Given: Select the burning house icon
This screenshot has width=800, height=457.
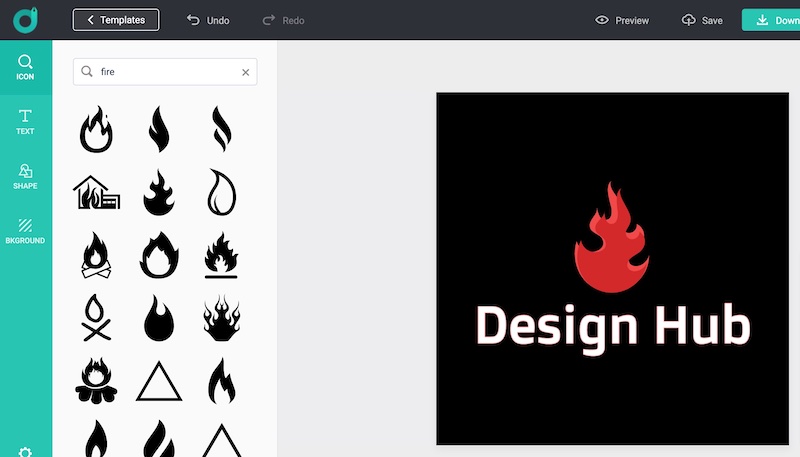Looking at the screenshot, I should pyautogui.click(x=96, y=192).
